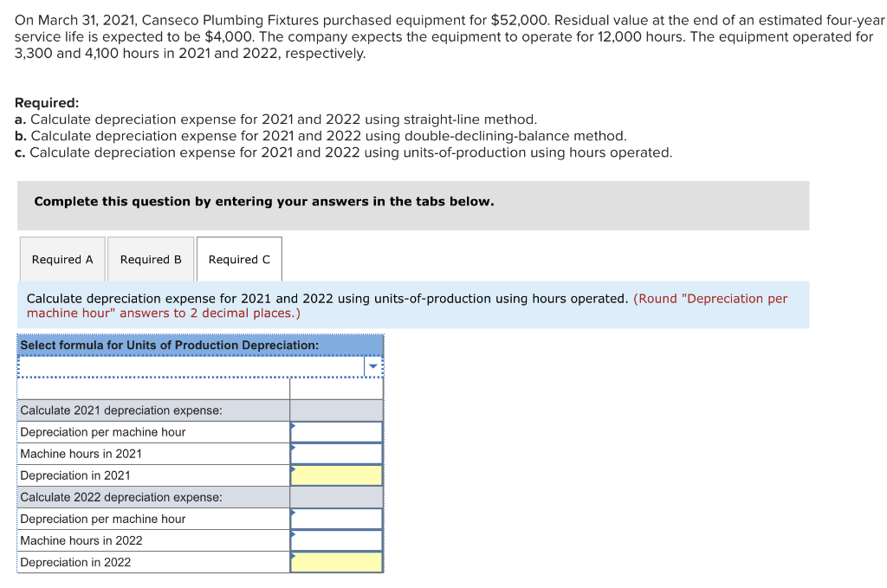The width and height of the screenshot is (887, 588).
Task: Select the yellow Depreciation in 2022 cell
Action: click(337, 562)
